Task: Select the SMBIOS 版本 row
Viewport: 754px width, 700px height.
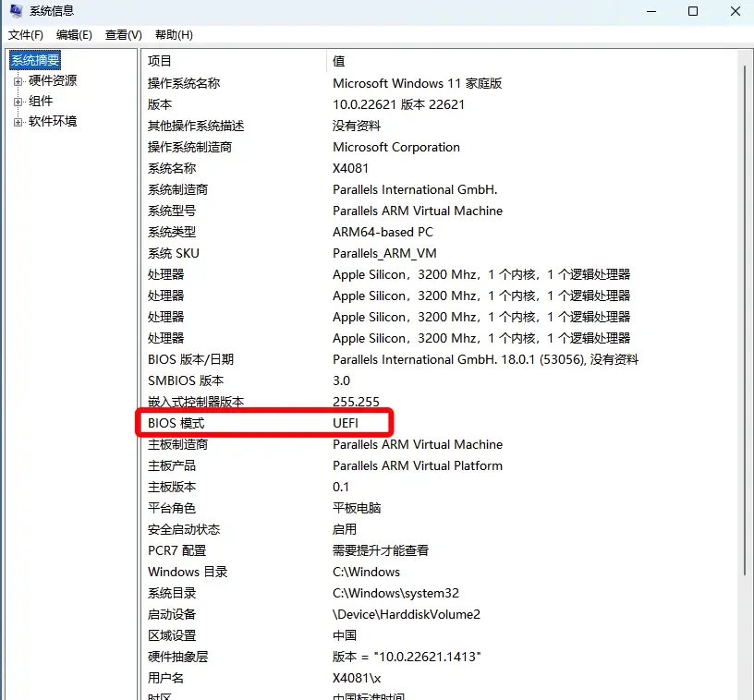Action: point(439,380)
